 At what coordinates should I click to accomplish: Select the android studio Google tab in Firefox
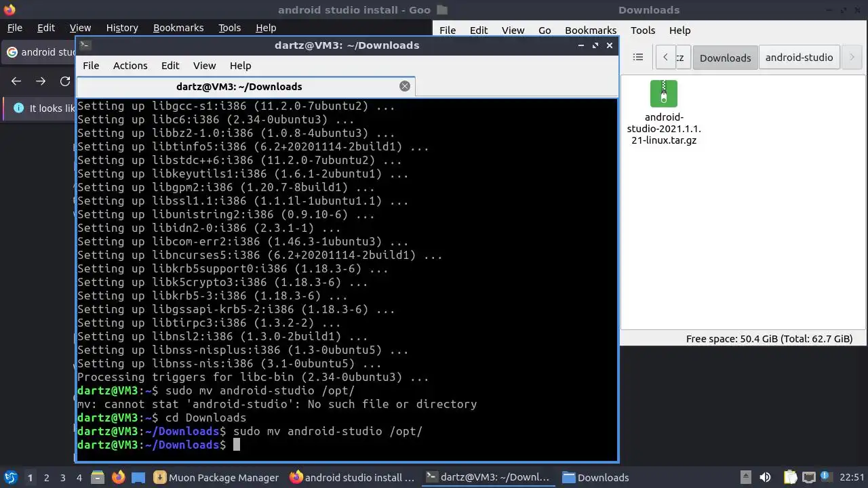(x=39, y=52)
